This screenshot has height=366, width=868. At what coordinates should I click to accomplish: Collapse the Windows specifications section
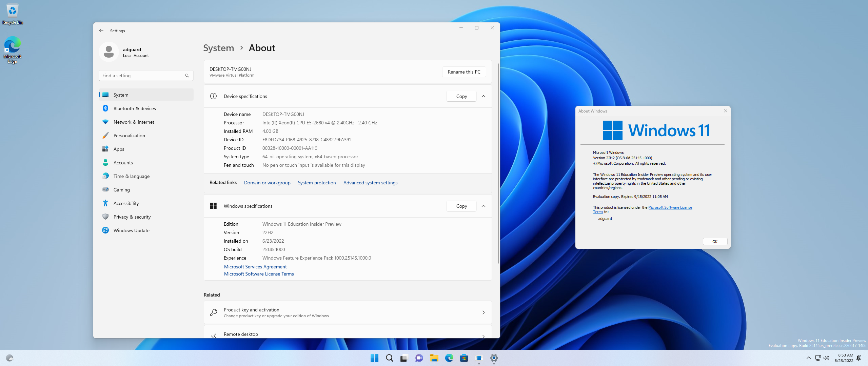pyautogui.click(x=484, y=206)
